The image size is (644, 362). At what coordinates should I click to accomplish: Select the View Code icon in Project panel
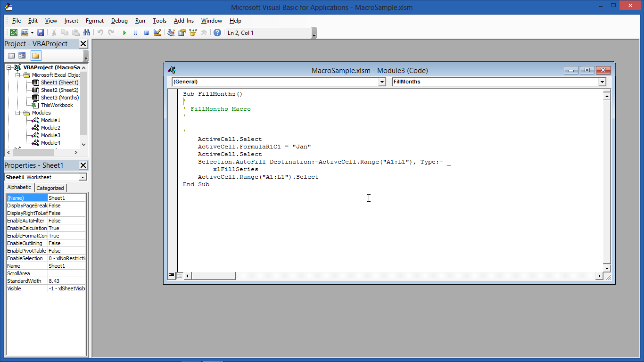pos(11,56)
